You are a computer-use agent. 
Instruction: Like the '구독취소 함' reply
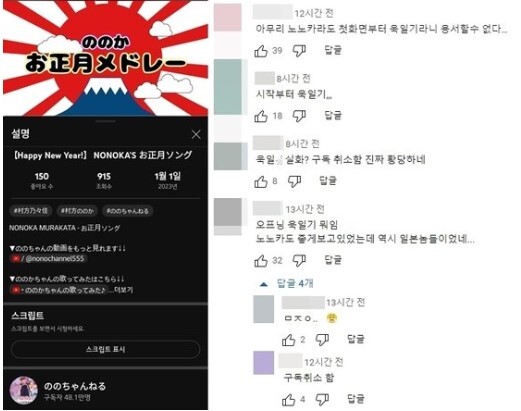coord(289,399)
